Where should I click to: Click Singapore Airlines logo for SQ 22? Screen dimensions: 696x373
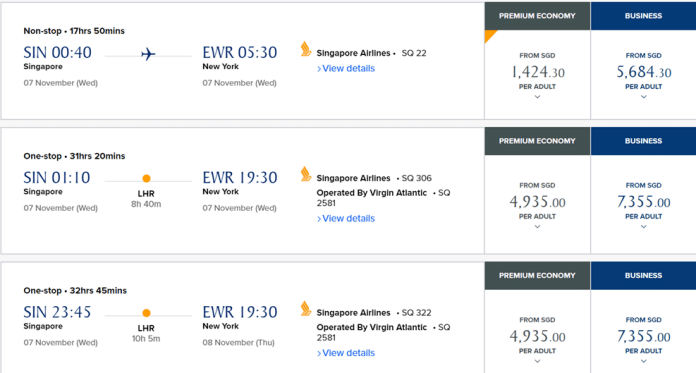(306, 49)
